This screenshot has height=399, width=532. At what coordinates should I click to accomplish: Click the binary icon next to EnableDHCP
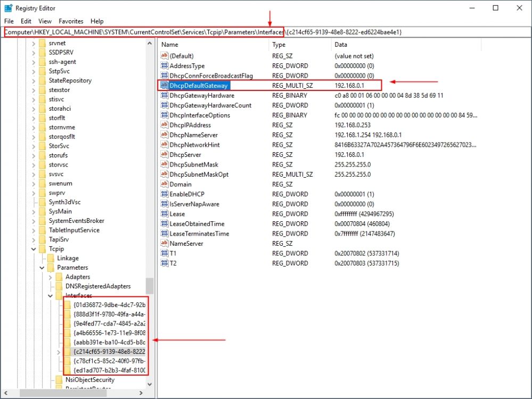(165, 194)
